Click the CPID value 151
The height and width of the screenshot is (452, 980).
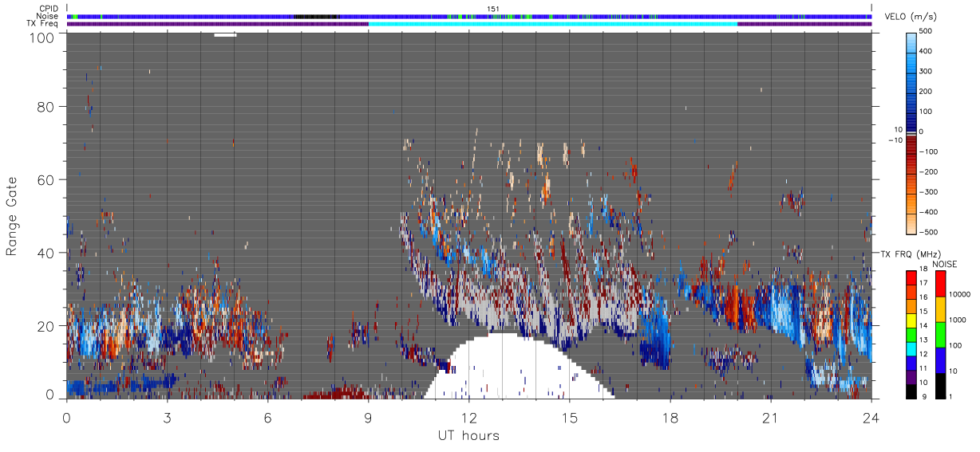[492, 9]
